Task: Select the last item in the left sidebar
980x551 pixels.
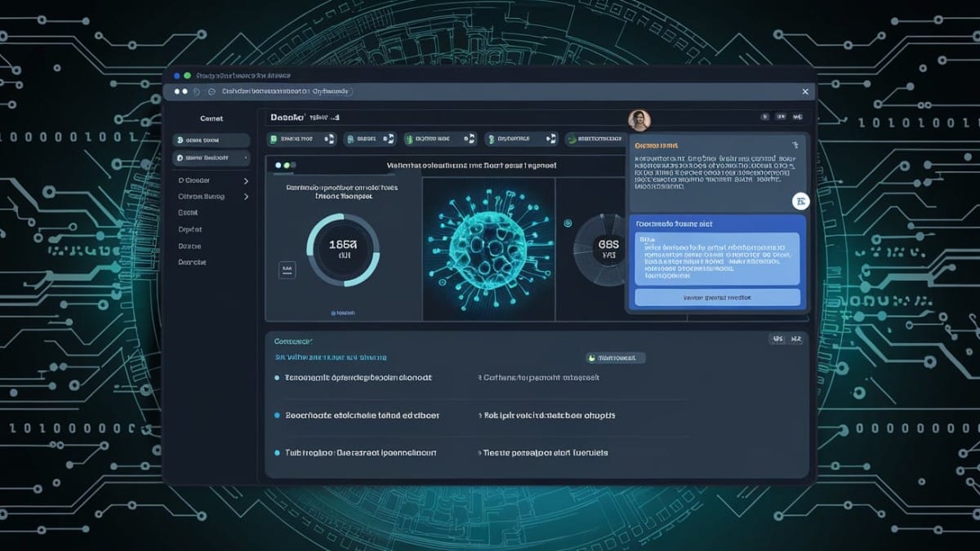Action: coord(193,263)
